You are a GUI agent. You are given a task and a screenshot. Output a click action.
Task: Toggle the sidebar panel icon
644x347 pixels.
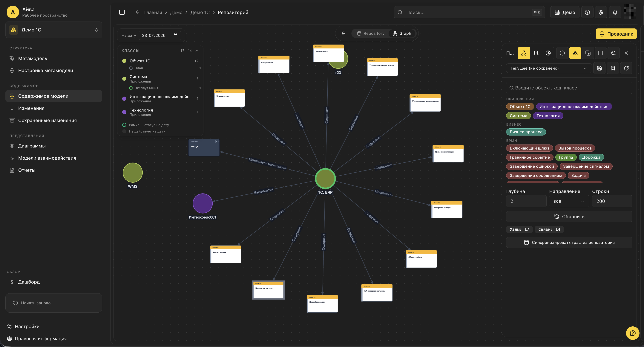122,12
